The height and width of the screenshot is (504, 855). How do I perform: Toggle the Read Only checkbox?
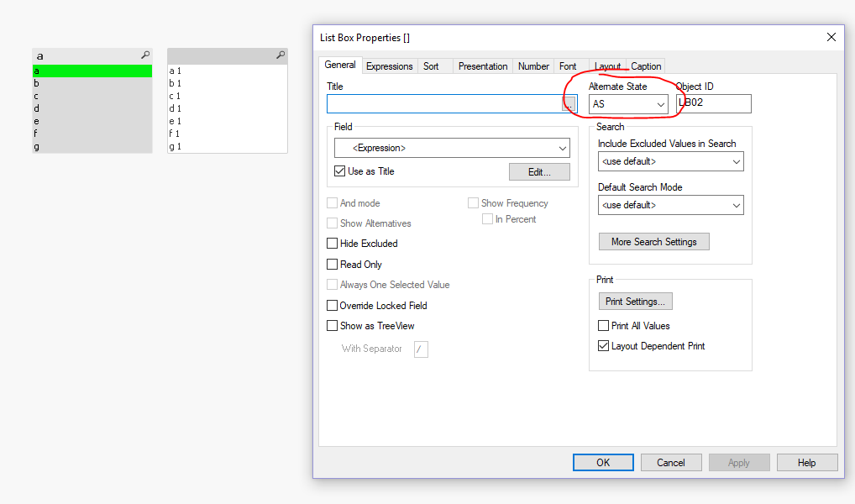pyautogui.click(x=332, y=265)
